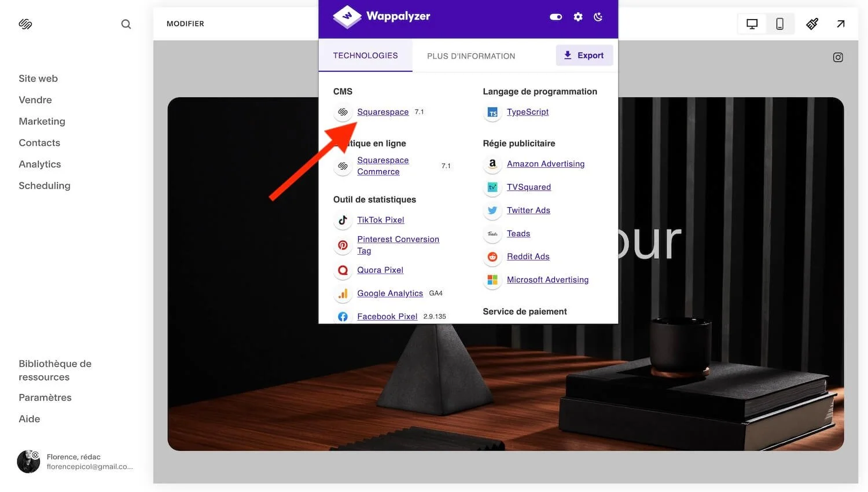The image size is (868, 492).
Task: Click Service de paiement heading
Action: click(525, 311)
